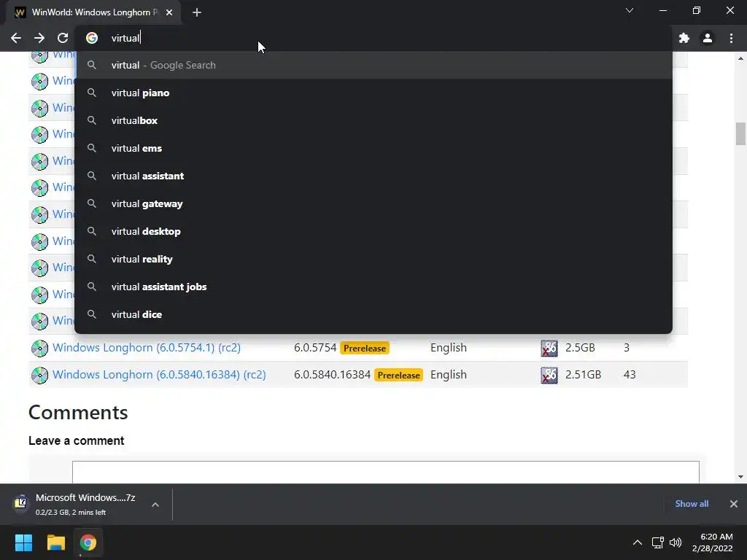This screenshot has height=560, width=747.
Task: Click the 2.5GB size cell
Action: pyautogui.click(x=580, y=348)
